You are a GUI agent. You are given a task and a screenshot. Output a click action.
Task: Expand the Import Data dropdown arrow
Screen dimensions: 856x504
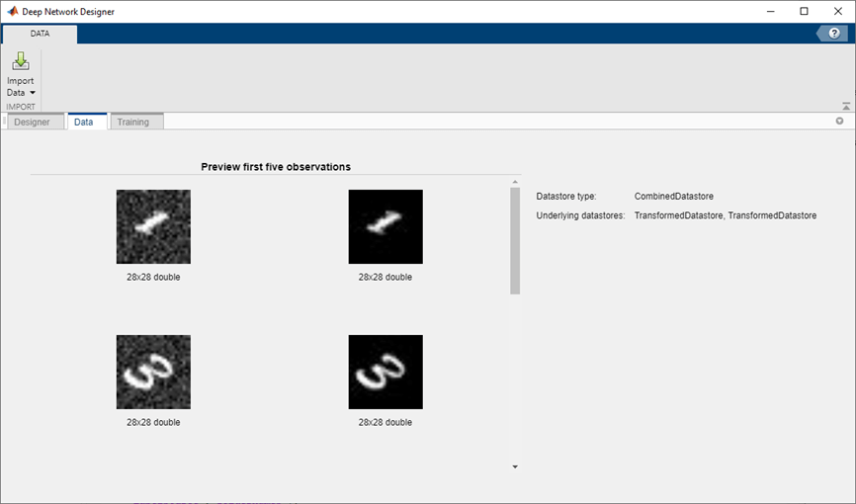tap(33, 93)
